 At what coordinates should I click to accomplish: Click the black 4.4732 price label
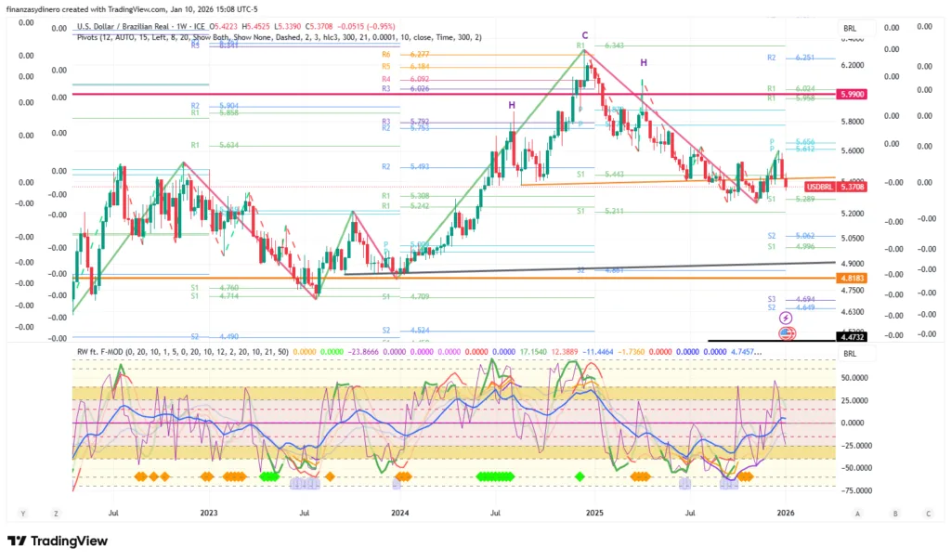point(850,339)
